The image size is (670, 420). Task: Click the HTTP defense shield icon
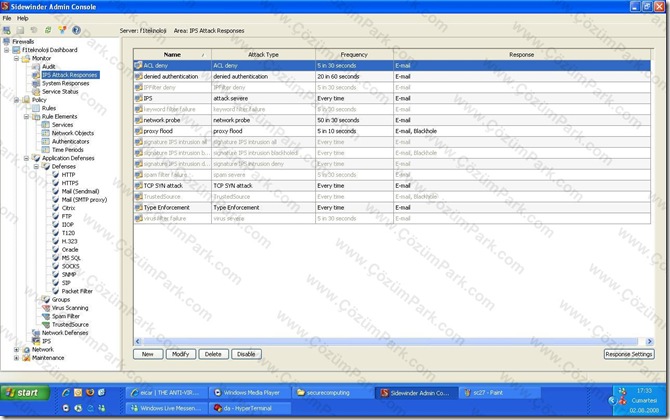tap(56, 174)
